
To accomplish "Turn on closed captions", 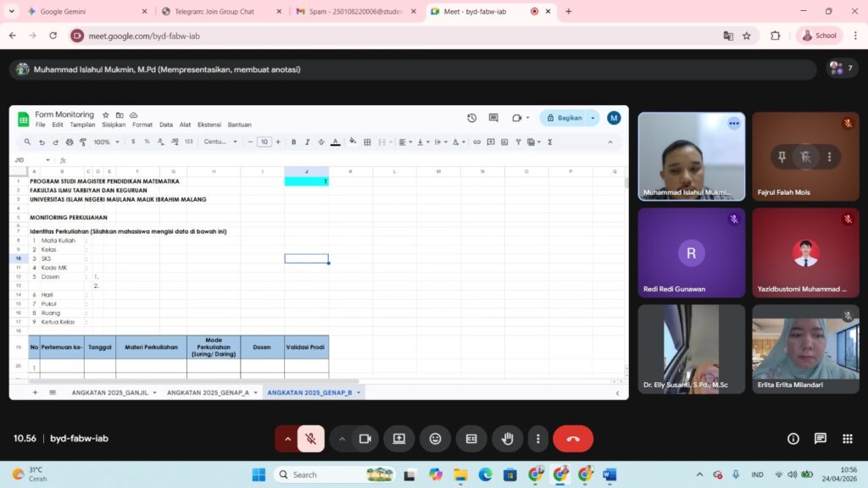I will (x=471, y=439).
